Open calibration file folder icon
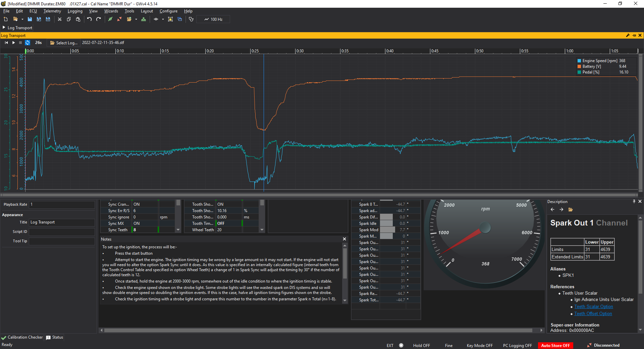The width and height of the screenshot is (644, 349). point(15,19)
